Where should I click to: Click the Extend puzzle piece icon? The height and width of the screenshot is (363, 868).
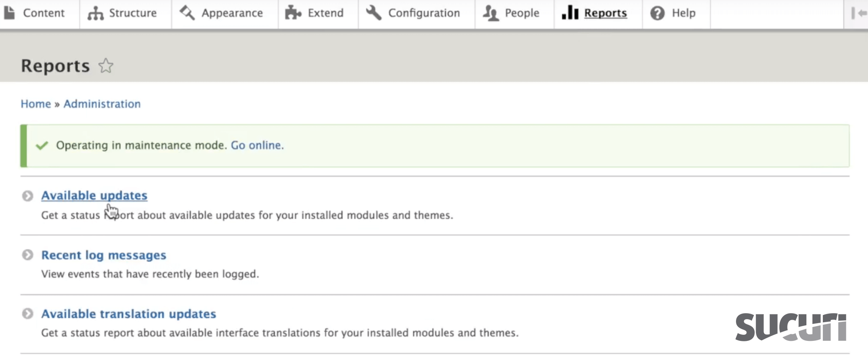click(x=293, y=13)
